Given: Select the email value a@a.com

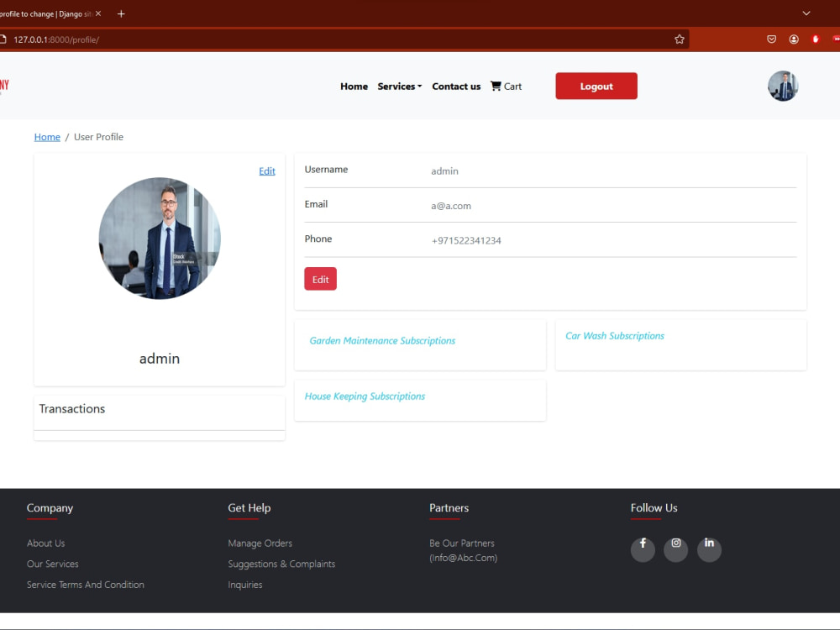Looking at the screenshot, I should point(451,206).
